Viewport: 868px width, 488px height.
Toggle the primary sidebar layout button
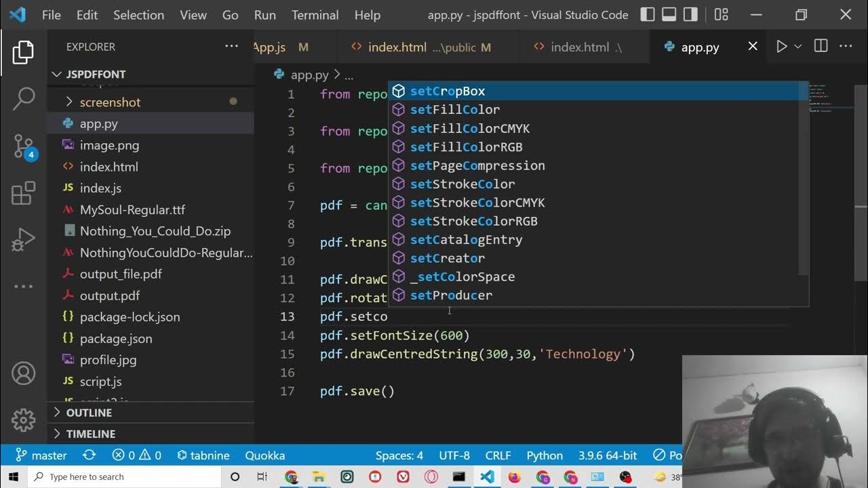pyautogui.click(x=648, y=14)
